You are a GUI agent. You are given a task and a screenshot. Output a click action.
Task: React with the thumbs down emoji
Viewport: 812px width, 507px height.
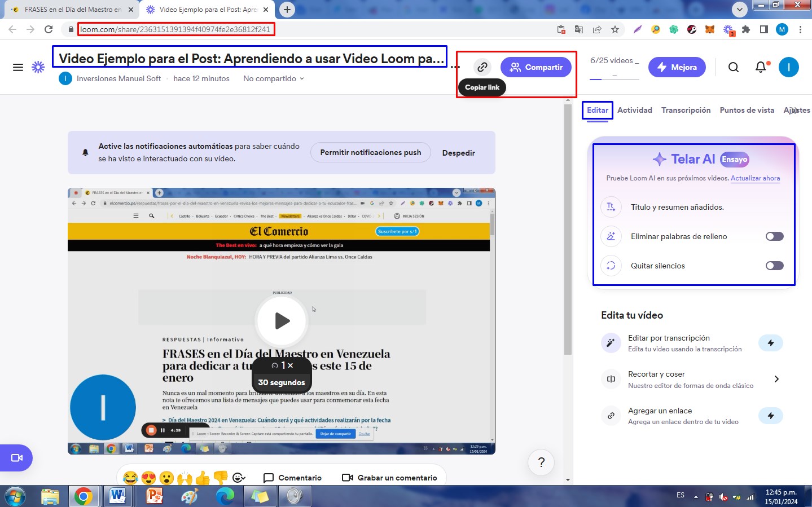[x=221, y=478]
